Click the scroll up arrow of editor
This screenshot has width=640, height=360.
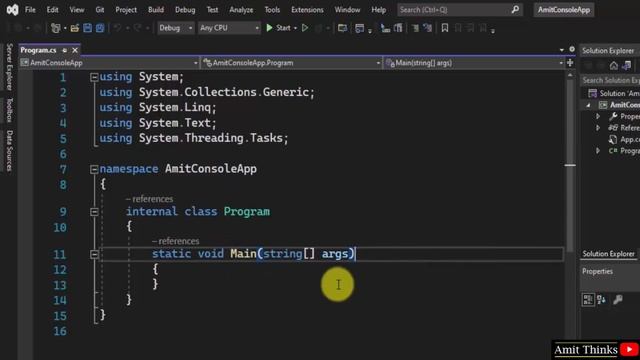tap(570, 75)
